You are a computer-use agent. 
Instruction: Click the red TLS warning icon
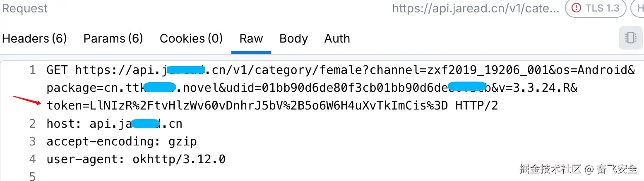[576, 8]
